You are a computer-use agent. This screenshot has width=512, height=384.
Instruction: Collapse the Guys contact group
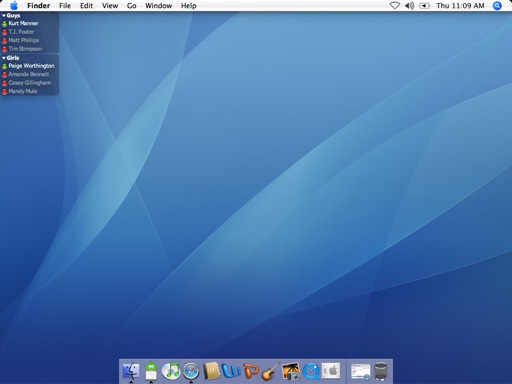click(4, 15)
